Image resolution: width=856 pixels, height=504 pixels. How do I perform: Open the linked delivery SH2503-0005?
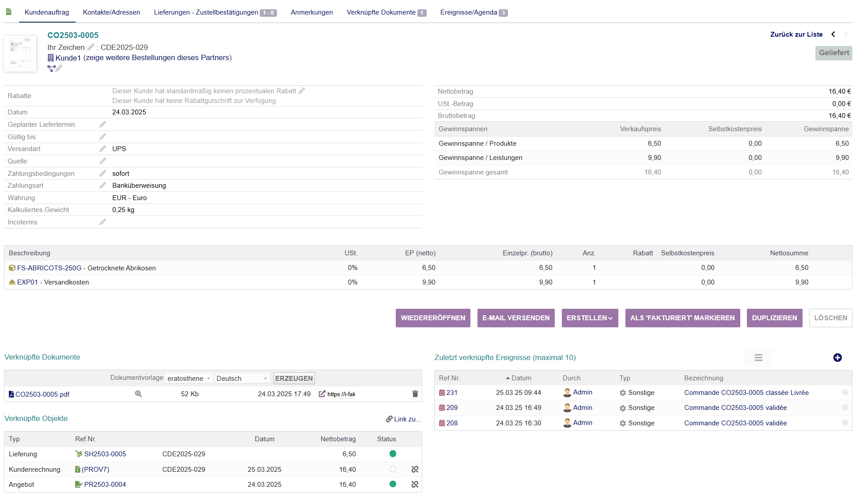(x=105, y=454)
